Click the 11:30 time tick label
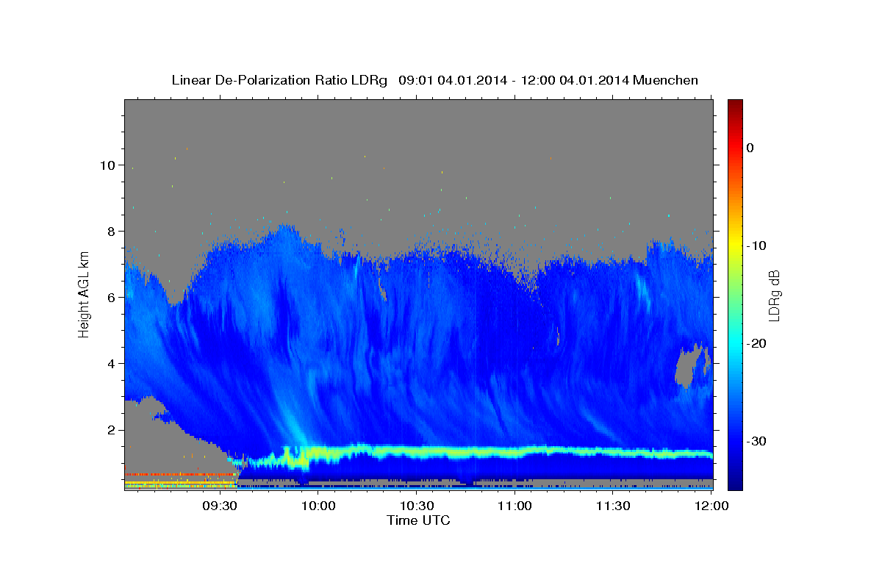882x588 pixels. click(x=613, y=506)
